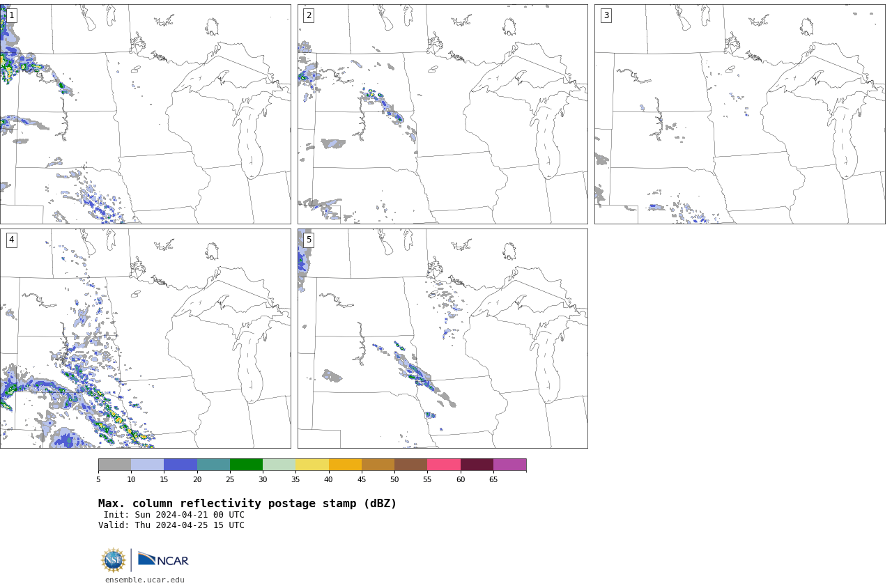Click the dark brown 50-55 dBZ swatch

pos(411,465)
